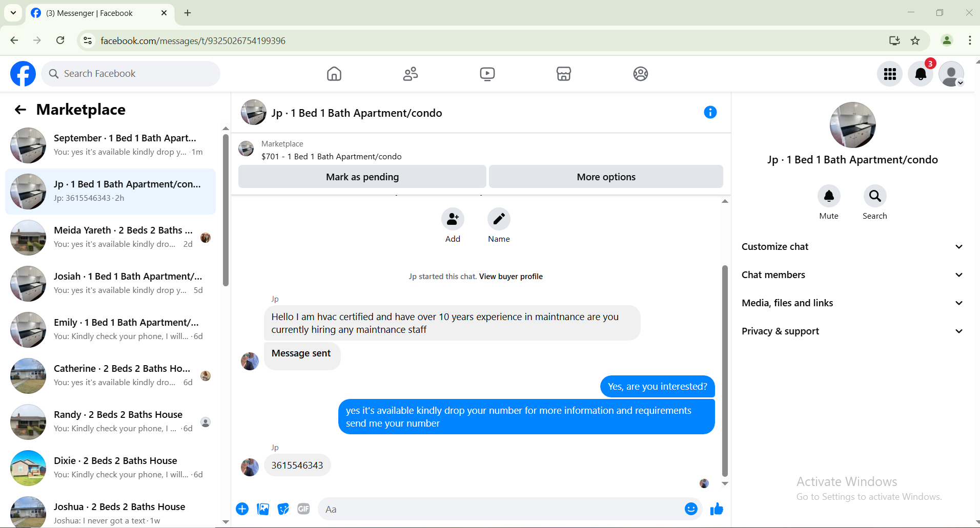Choose a sticker from the sticker icon
Screen dimensions: 980x528
tap(283, 509)
